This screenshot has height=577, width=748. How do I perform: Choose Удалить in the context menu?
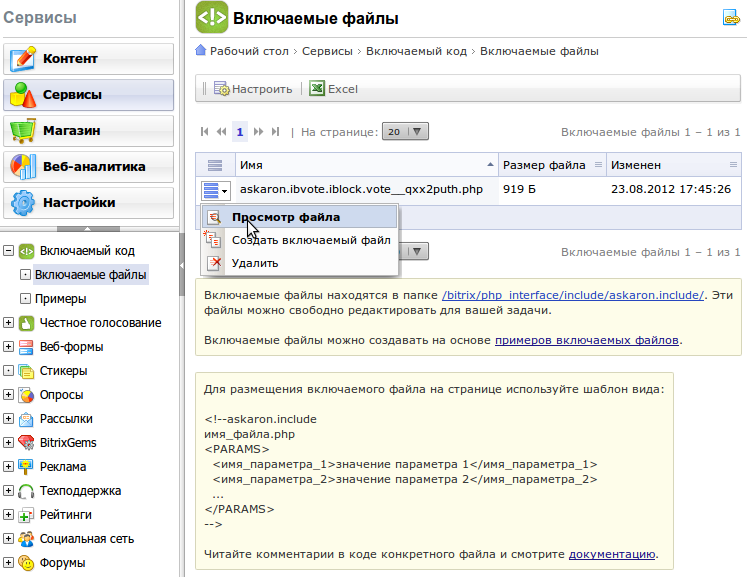[x=254, y=263]
